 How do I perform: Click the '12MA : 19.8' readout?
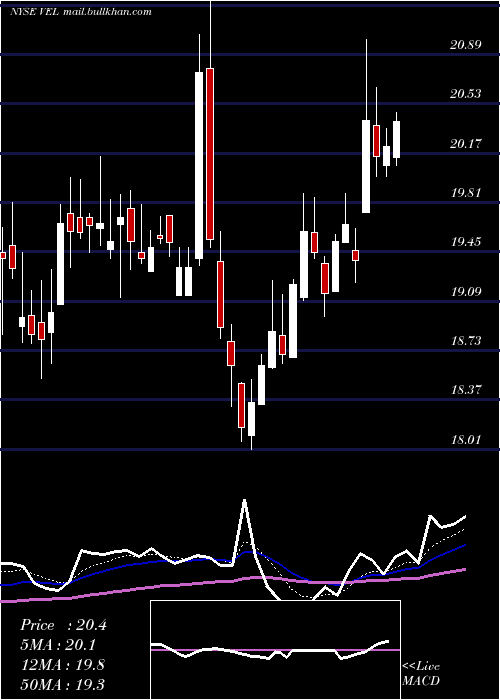click(62, 665)
